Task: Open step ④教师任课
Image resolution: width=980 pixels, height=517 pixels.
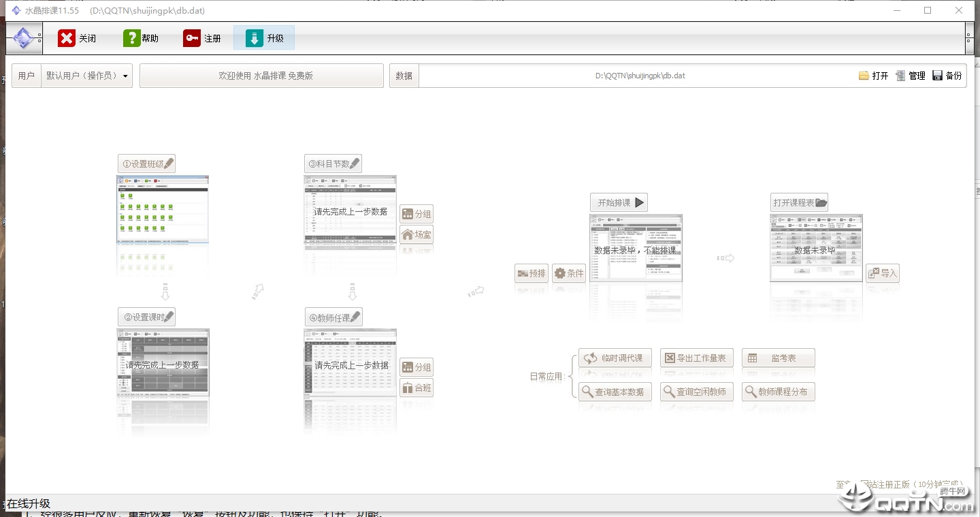Action: [x=333, y=317]
